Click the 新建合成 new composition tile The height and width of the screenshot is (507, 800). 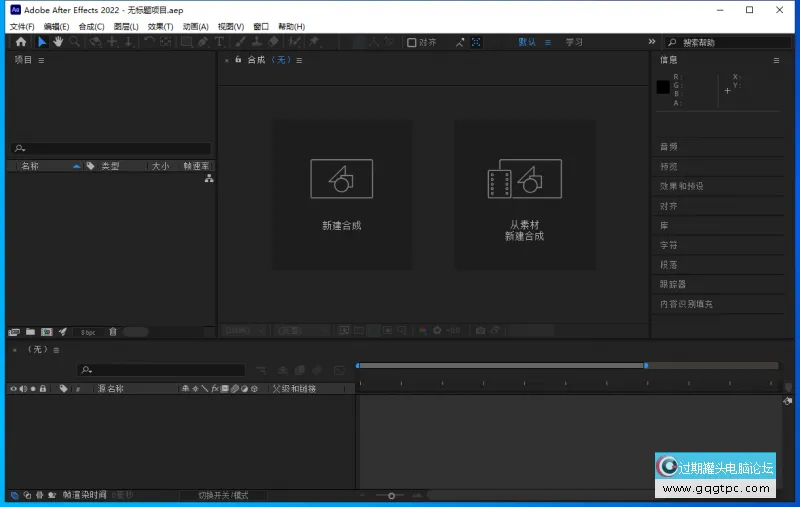pos(342,195)
